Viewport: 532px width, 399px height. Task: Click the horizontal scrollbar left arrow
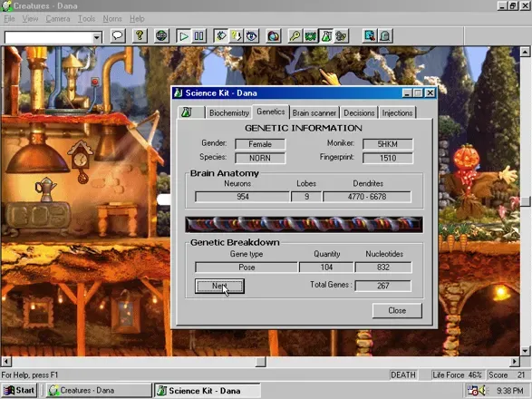click(6, 361)
